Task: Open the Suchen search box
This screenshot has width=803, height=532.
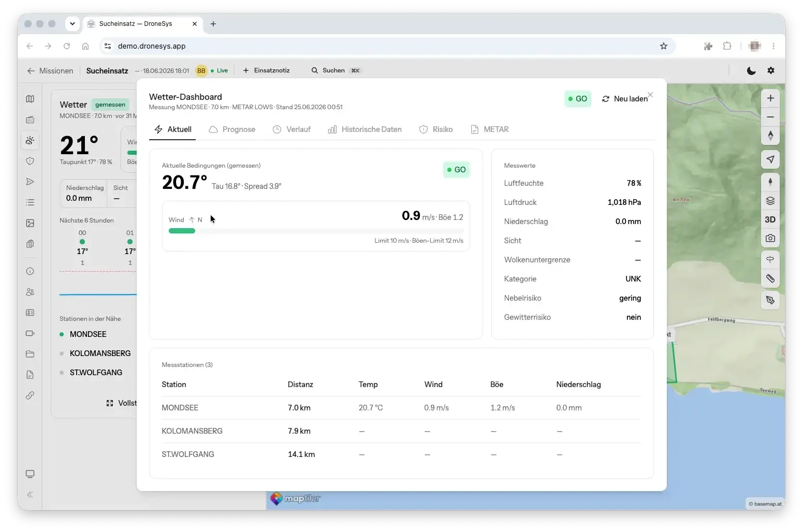Action: click(335, 70)
